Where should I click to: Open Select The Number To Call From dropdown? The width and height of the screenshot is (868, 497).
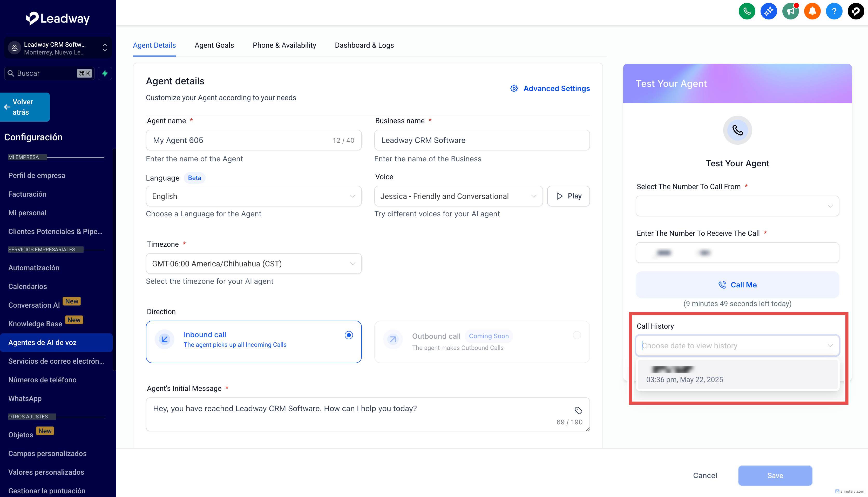coord(737,206)
